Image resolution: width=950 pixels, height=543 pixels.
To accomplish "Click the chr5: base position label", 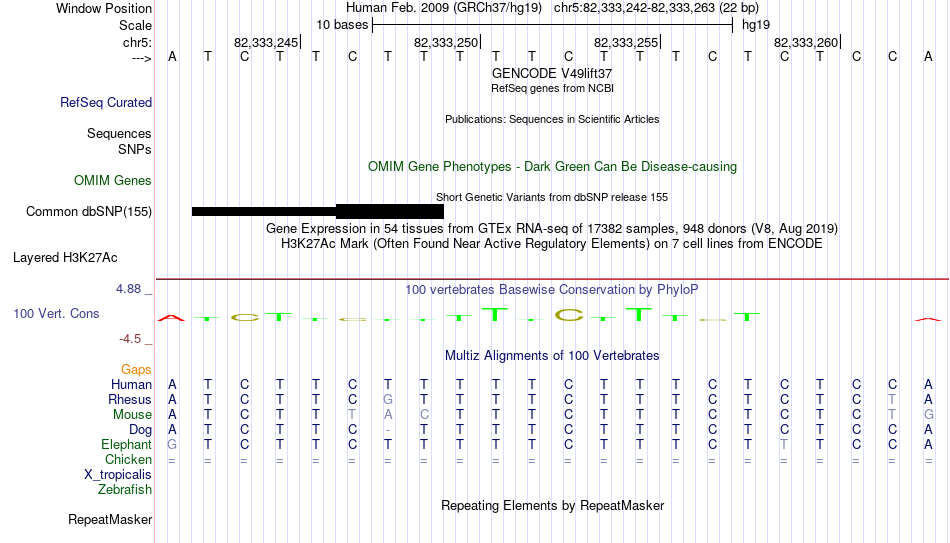I will click(x=137, y=42).
